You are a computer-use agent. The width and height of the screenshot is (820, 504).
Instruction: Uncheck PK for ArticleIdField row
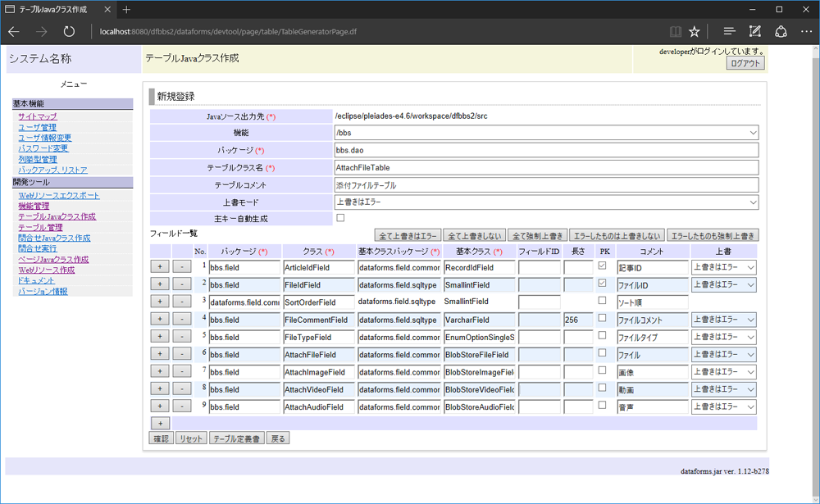click(602, 266)
